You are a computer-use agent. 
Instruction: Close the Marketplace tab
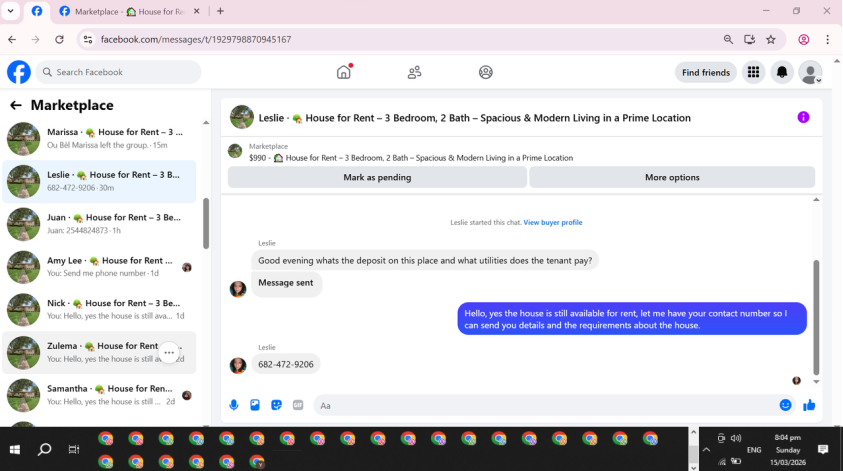coord(197,11)
